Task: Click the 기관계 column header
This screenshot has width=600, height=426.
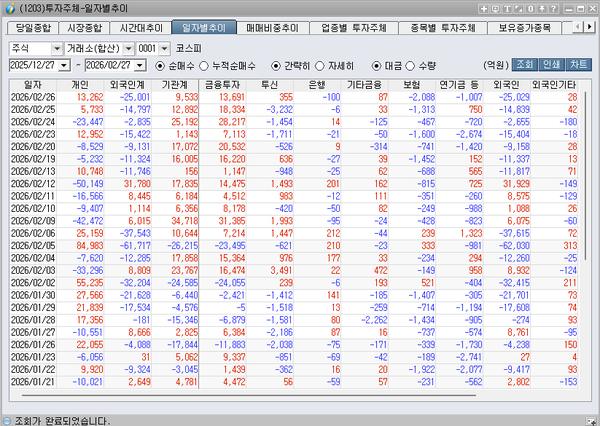Action: pos(175,85)
